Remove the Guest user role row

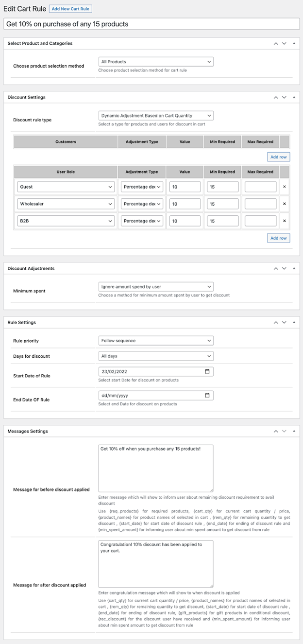point(285,186)
